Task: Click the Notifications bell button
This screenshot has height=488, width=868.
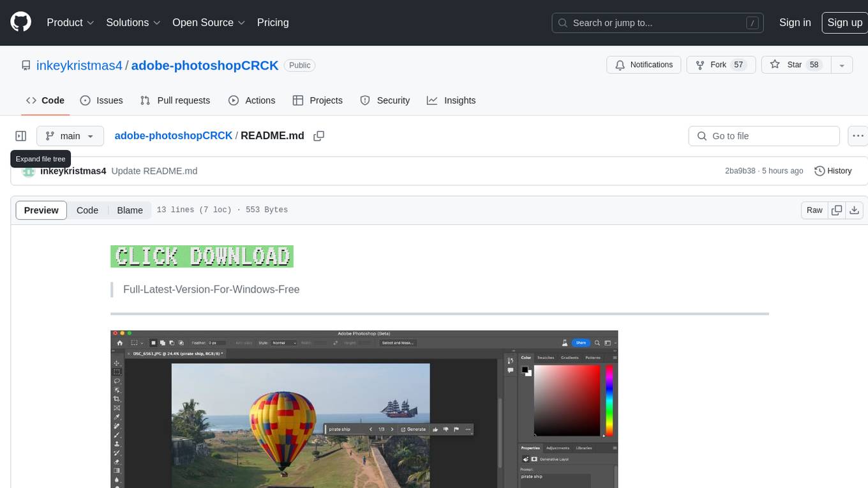Action: click(643, 65)
